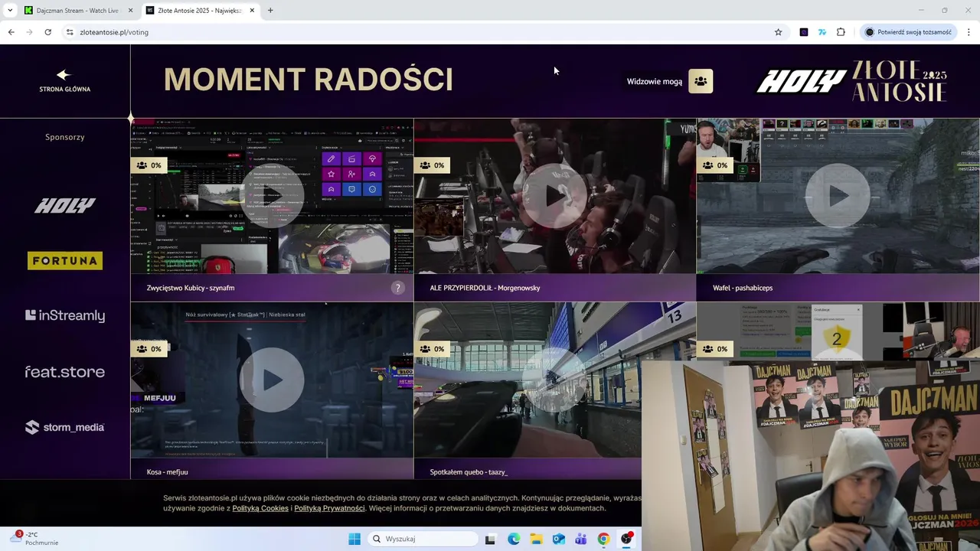Reload the page with the refresh icon
980x551 pixels.
click(47, 32)
